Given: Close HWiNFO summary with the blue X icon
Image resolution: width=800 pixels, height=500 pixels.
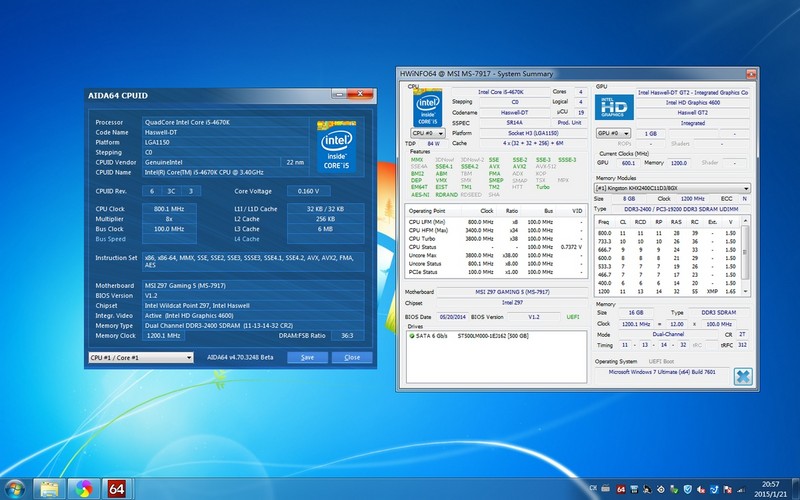Looking at the screenshot, I should [x=741, y=377].
